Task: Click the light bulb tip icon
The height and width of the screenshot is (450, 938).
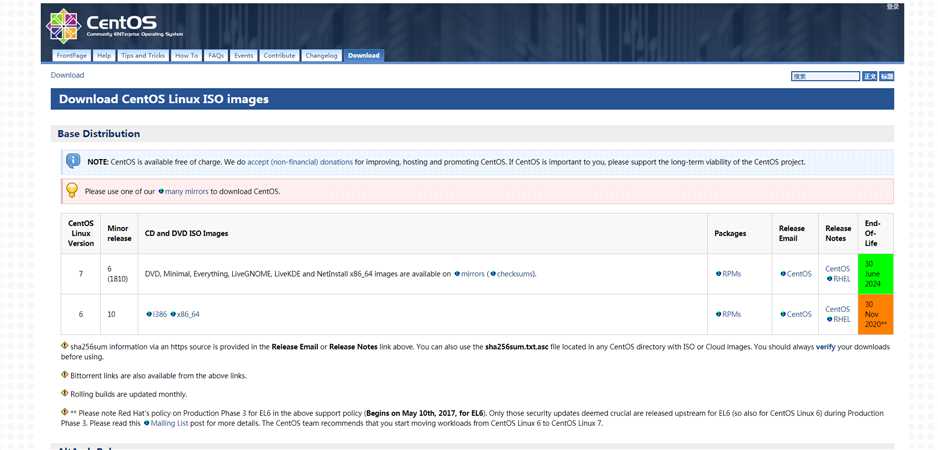Action: (x=72, y=190)
